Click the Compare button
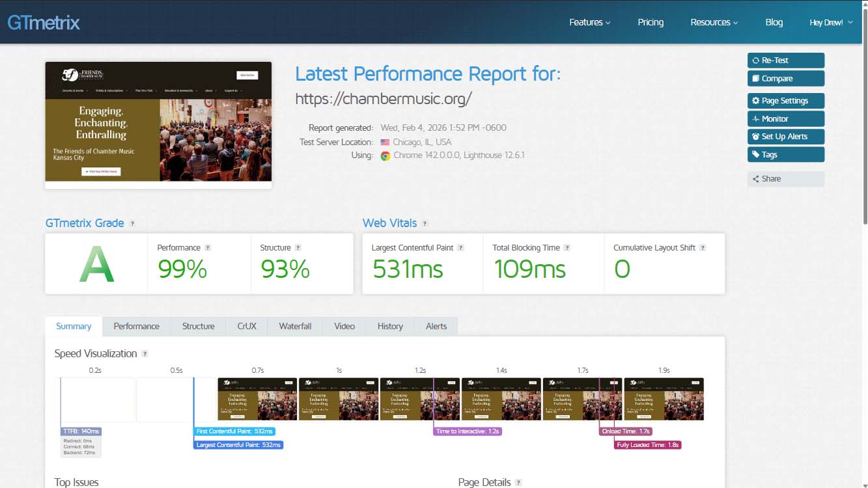Screen dimensions: 868x488 coord(785,78)
